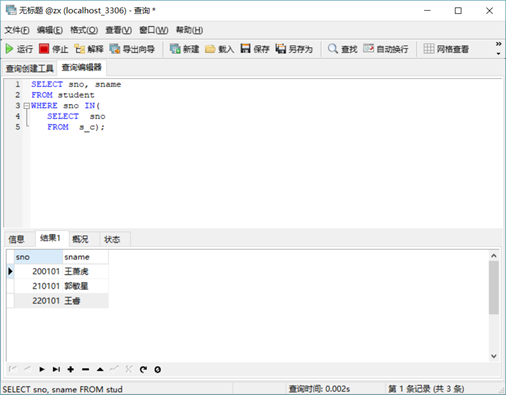Open the 文件(F) menu
Viewport: 506px width, 395px height.
17,30
